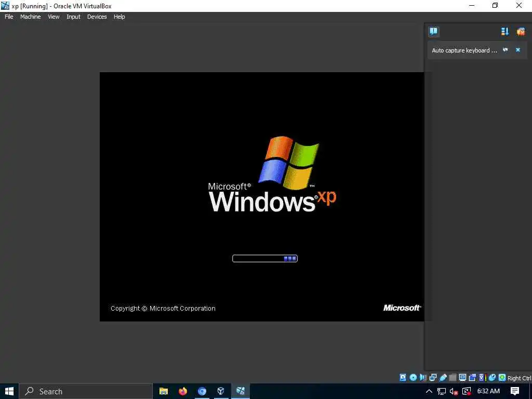
Task: Launch Firefox from the taskbar
Action: click(183, 391)
